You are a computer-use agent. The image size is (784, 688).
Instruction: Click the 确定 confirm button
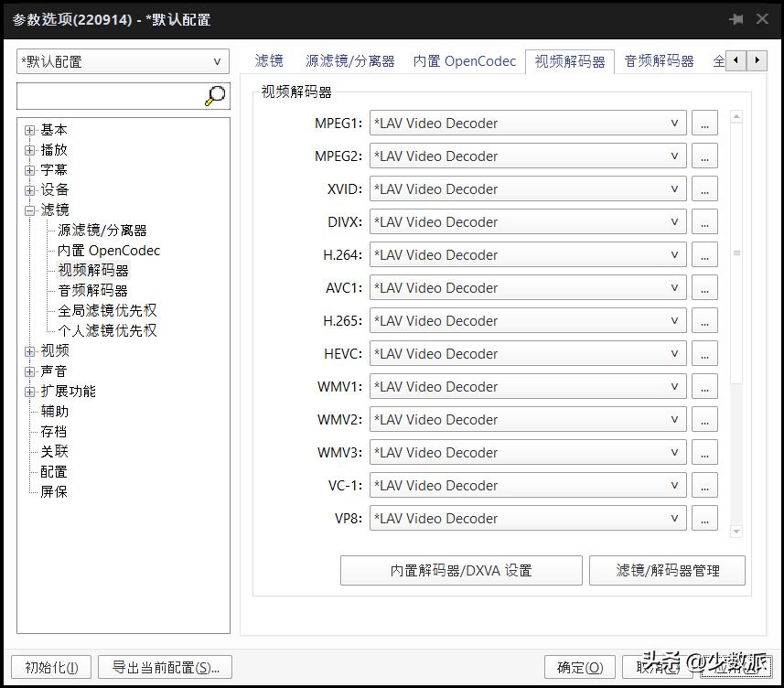tap(579, 667)
